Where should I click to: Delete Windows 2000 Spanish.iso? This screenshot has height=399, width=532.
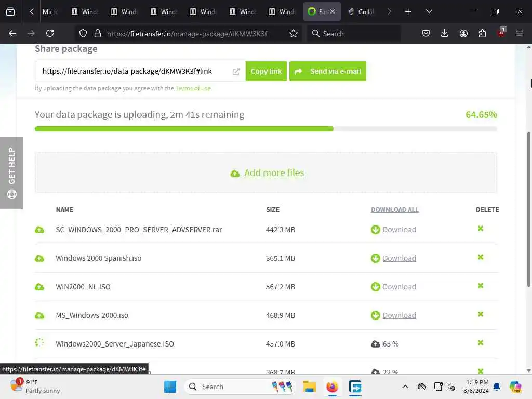click(x=481, y=257)
